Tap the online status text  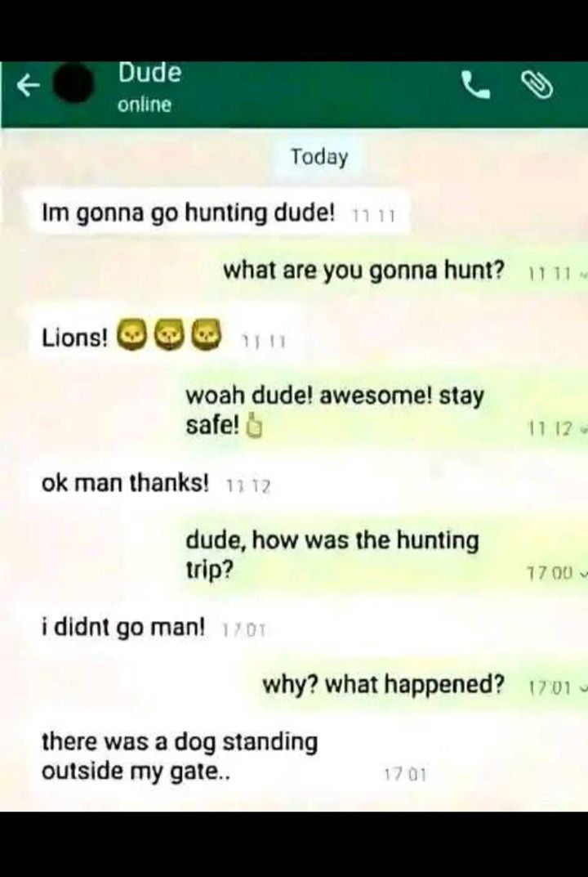tap(145, 105)
